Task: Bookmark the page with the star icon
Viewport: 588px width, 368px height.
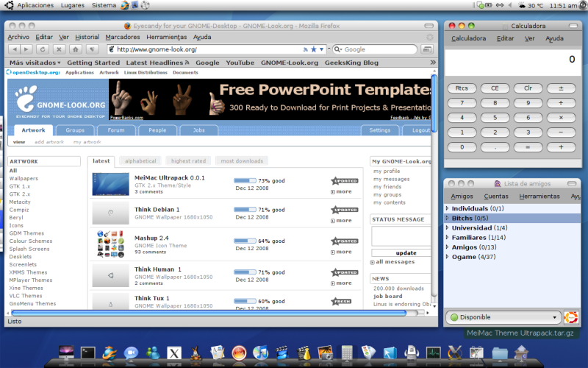Action: point(314,49)
